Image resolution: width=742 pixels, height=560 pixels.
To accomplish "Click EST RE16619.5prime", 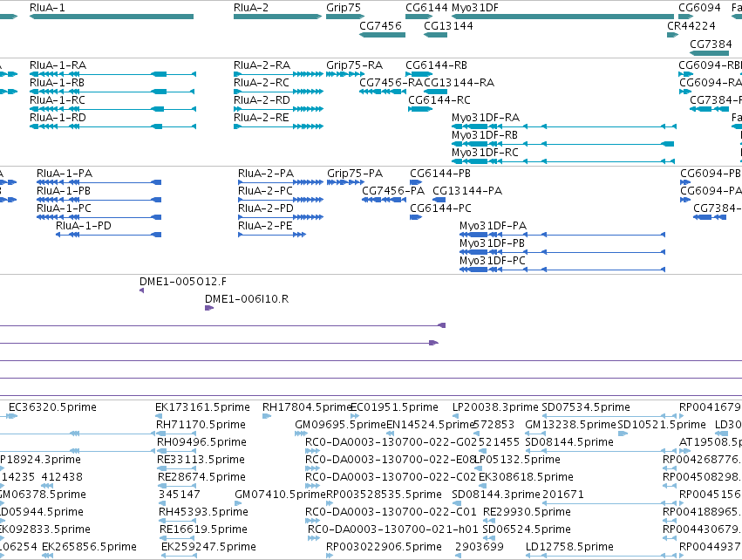I will [179, 539].
